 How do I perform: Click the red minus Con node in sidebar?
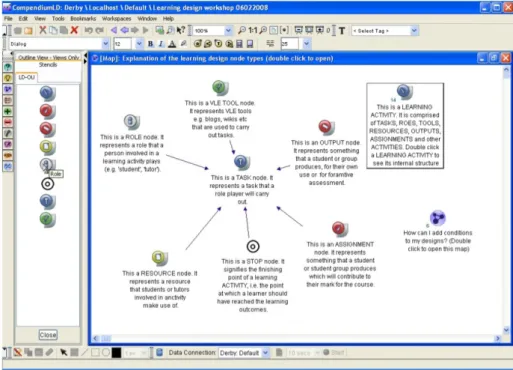tap(8, 122)
